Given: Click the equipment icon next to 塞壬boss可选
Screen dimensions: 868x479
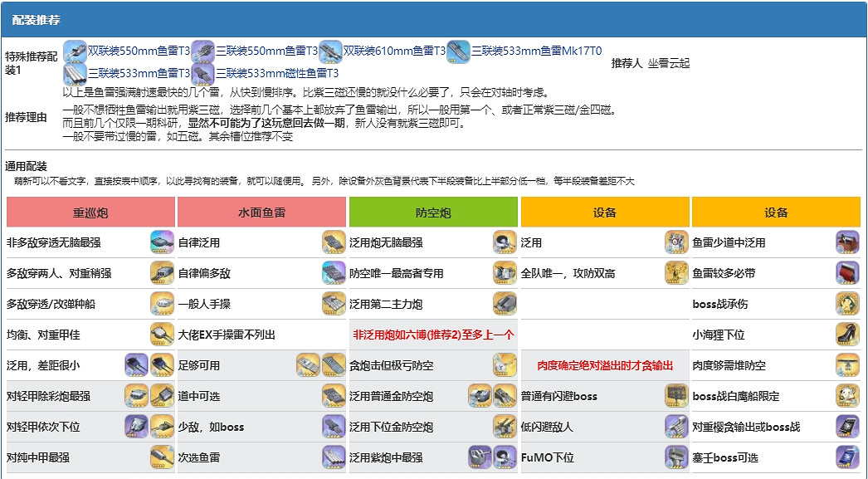Looking at the screenshot, I should coord(846,457).
